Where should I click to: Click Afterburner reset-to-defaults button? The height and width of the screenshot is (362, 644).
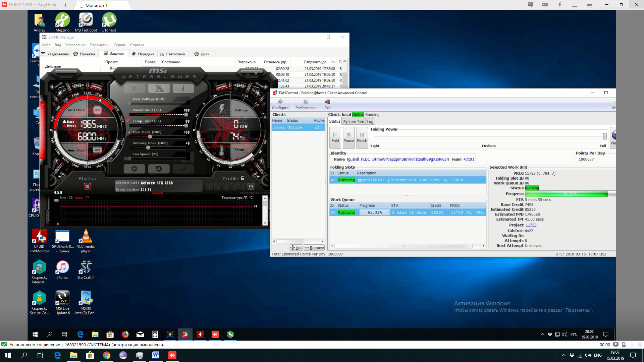point(159,169)
